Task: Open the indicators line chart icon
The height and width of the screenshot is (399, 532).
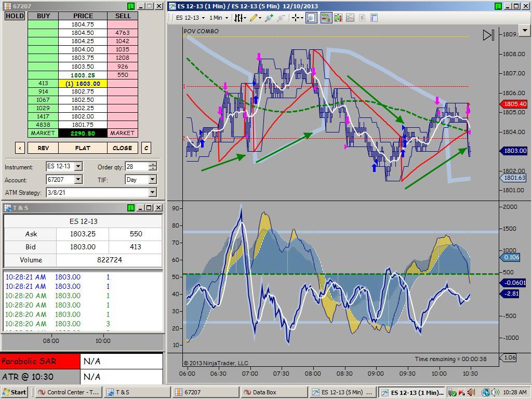Action: coord(350,18)
